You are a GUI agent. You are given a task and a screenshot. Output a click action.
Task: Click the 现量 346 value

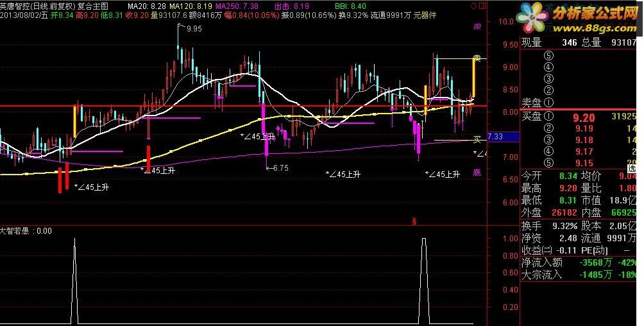(569, 42)
